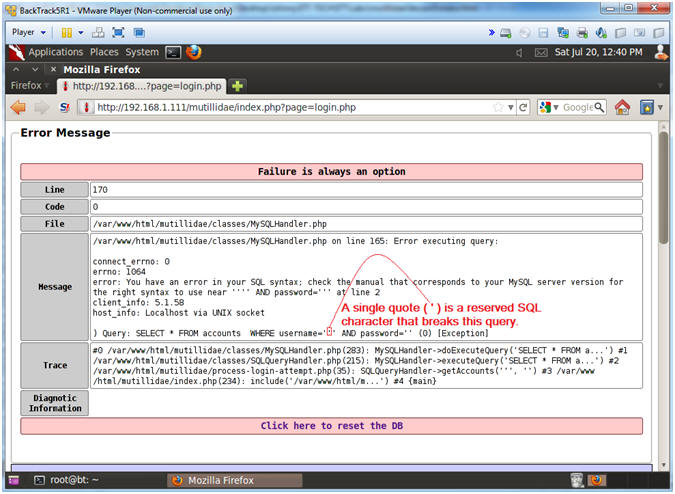
Task: Open the Applications menu
Action: 56,52
